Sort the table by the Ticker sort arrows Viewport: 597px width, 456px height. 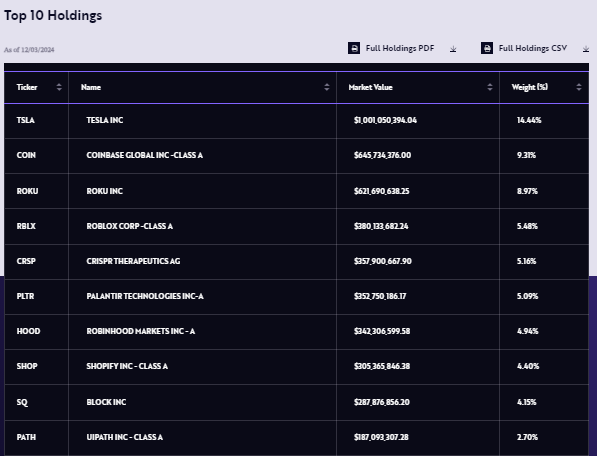[59, 87]
